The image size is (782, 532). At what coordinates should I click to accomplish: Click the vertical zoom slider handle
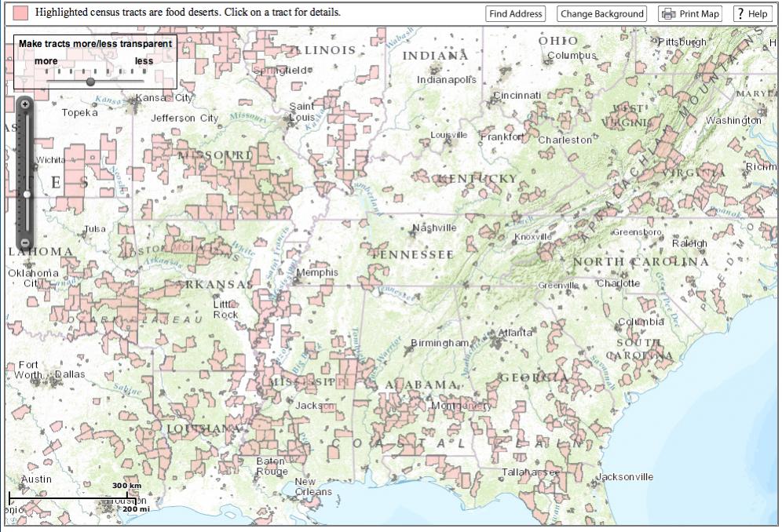pyautogui.click(x=26, y=194)
